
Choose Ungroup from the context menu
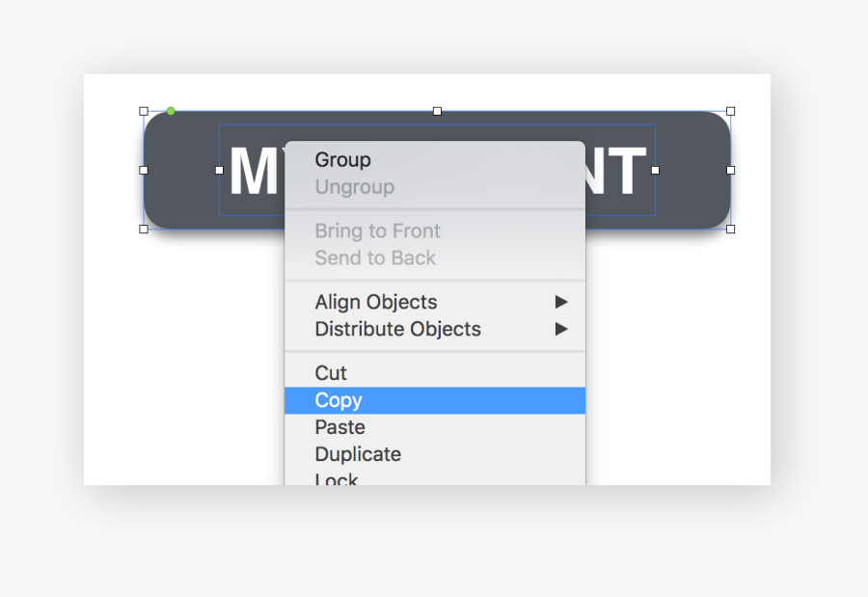[354, 187]
